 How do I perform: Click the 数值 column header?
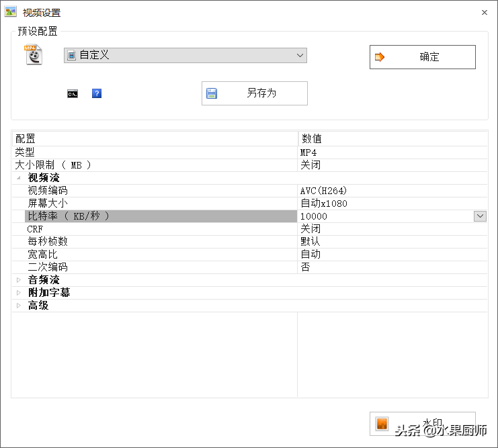pos(392,139)
